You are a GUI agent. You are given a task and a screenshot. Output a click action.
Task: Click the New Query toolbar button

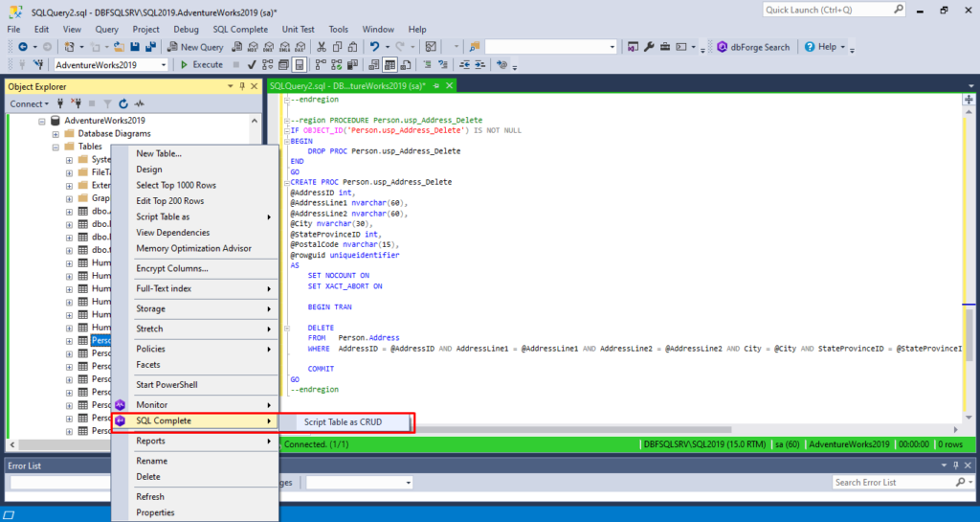tap(195, 47)
